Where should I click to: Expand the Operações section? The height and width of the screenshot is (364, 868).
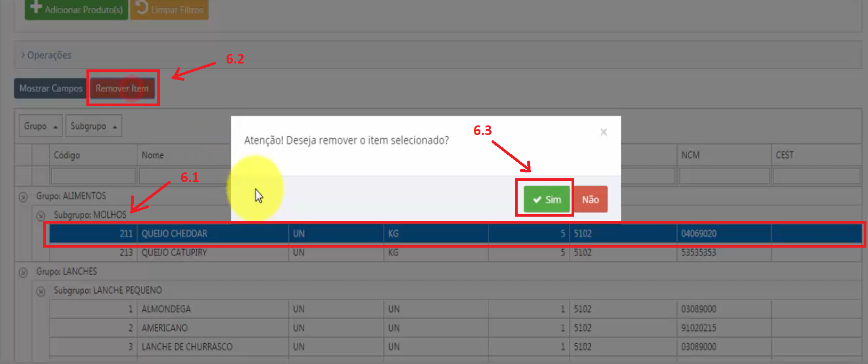(46, 55)
